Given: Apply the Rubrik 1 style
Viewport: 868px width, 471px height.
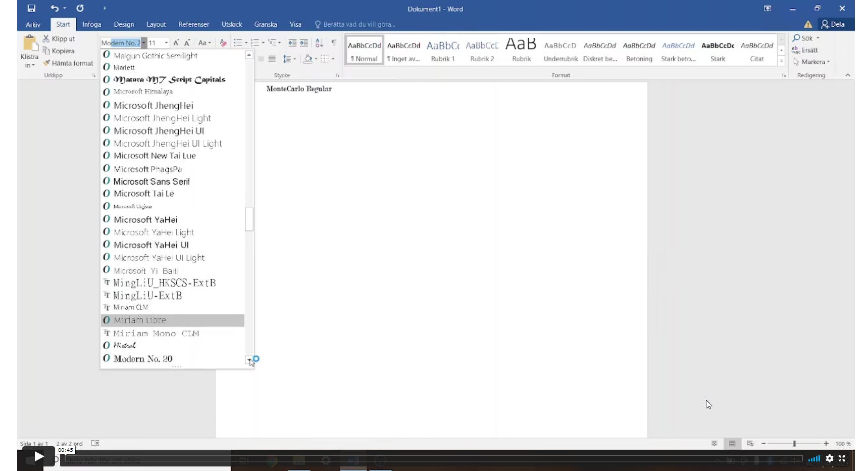Looking at the screenshot, I should tap(443, 50).
